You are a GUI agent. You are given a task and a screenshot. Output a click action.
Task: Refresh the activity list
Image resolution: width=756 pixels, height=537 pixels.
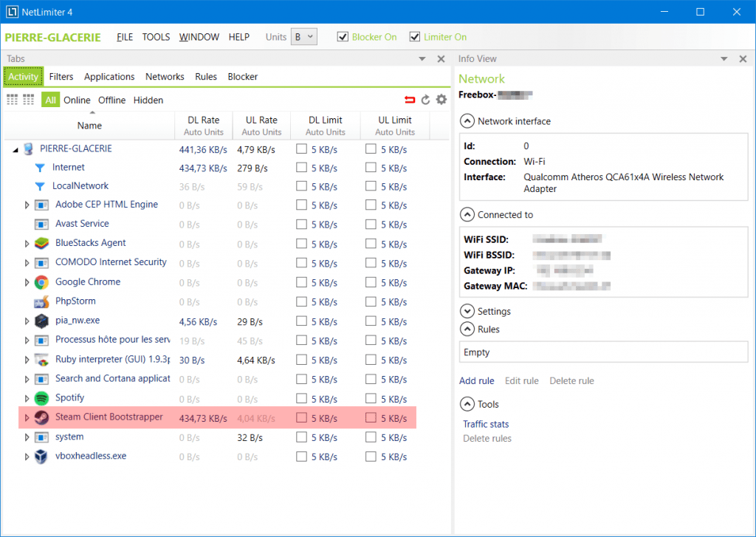[x=425, y=100]
